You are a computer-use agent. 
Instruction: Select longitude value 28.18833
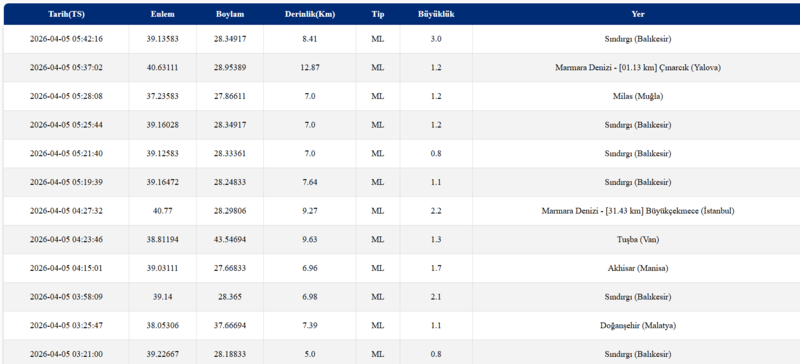coord(230,353)
